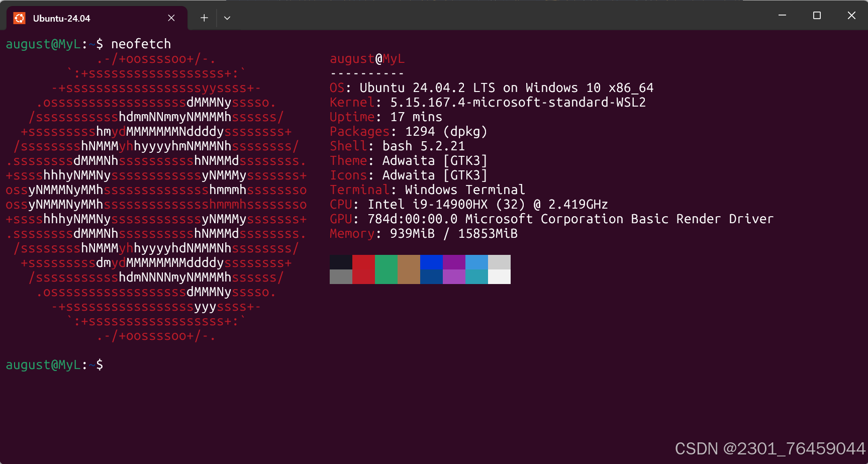Click the GPU info line

pos(551,219)
